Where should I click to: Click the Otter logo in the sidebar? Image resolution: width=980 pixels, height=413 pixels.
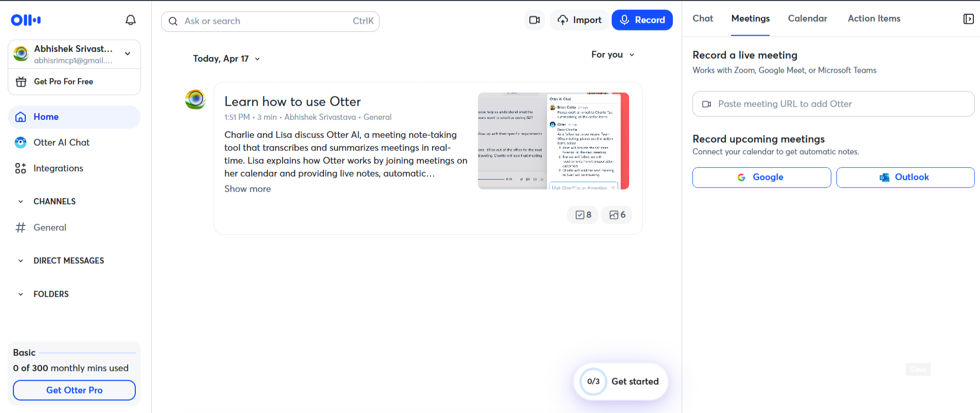tap(26, 20)
